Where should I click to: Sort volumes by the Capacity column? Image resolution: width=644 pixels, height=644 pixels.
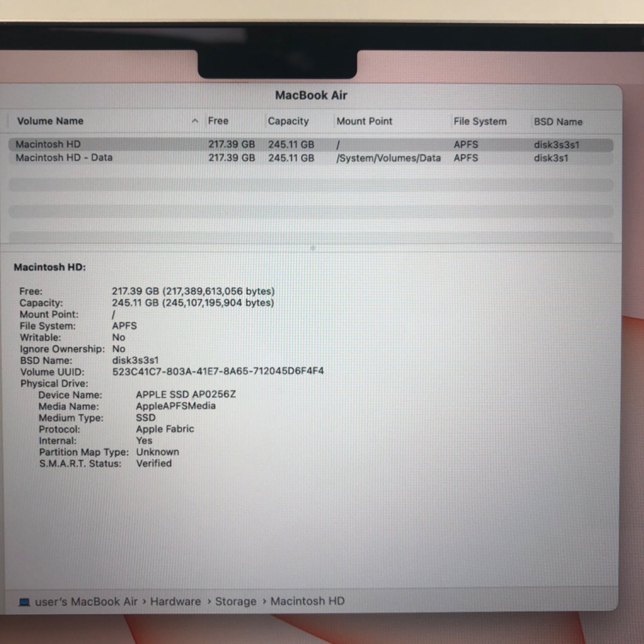(288, 121)
